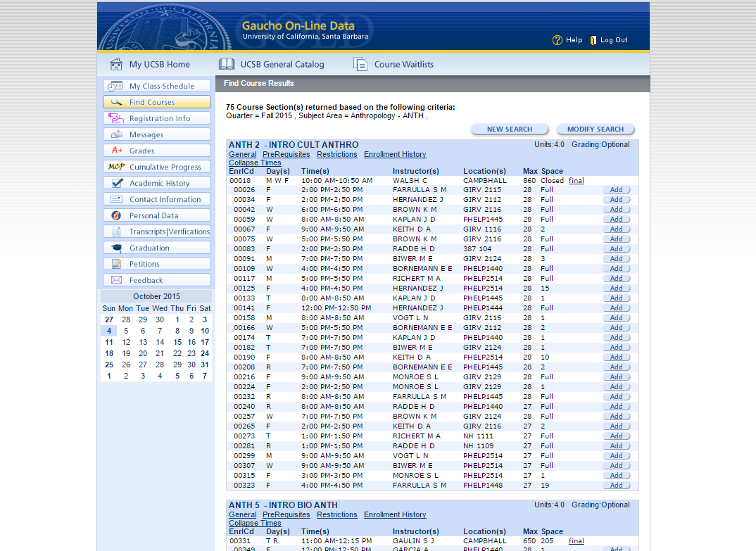
Task: View Restrictions for ANTH 5
Action: coord(337,514)
